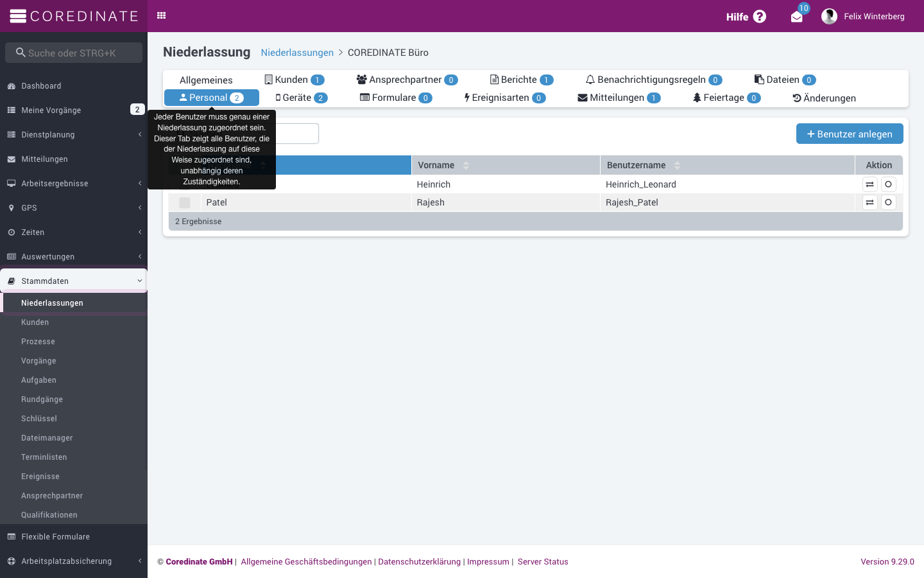924x578 pixels.
Task: Switch to the Geräte tab
Action: coord(302,98)
